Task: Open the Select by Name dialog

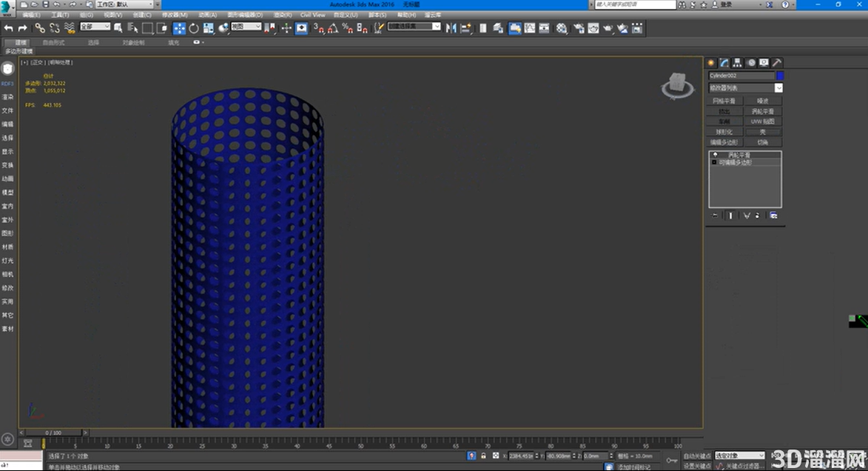Action: click(x=130, y=28)
